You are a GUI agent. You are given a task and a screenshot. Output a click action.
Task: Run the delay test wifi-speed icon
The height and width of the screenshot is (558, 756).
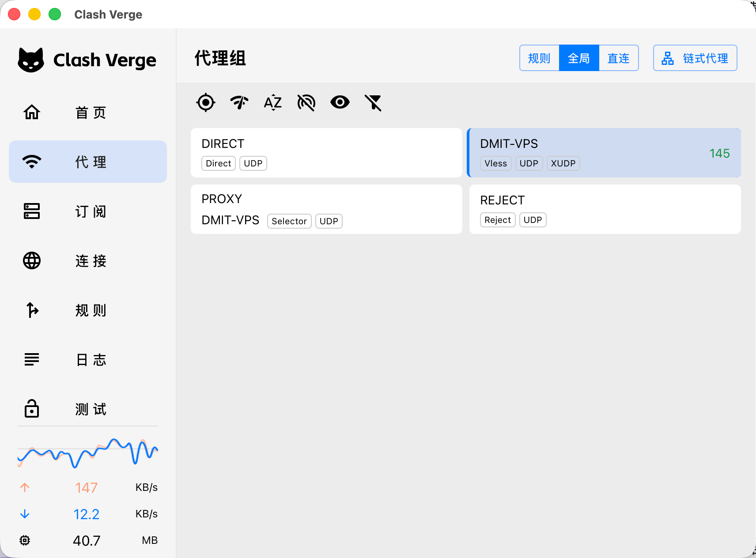[239, 103]
